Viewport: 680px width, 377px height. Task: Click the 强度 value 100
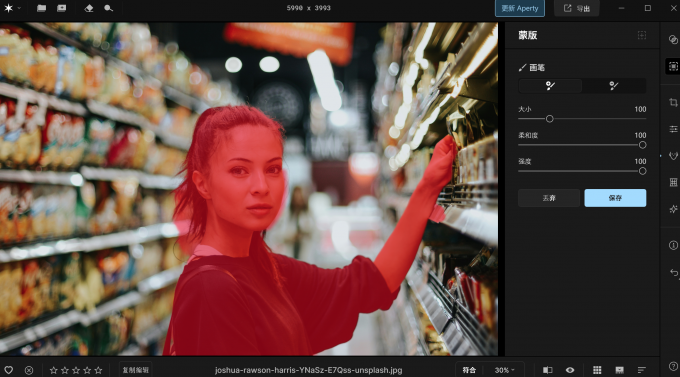[640, 161]
